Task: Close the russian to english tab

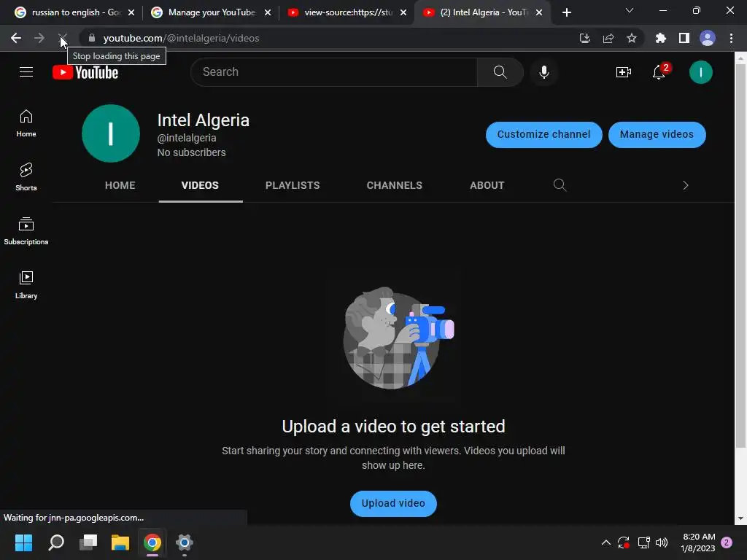Action: (x=131, y=12)
